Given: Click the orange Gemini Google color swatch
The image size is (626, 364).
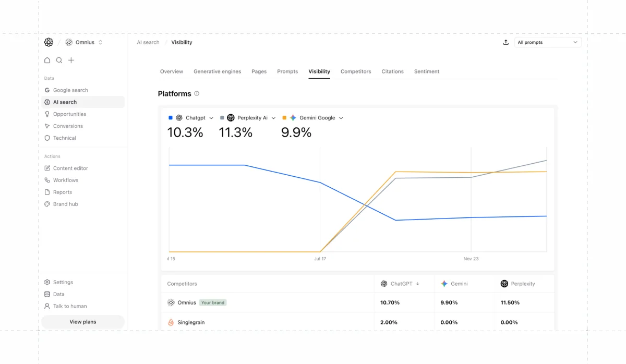Looking at the screenshot, I should [284, 118].
